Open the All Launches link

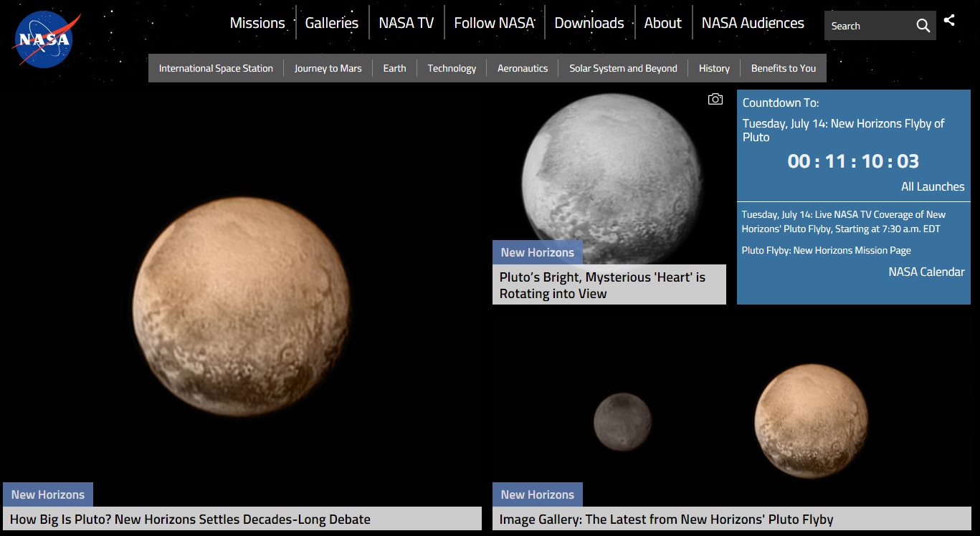[932, 186]
